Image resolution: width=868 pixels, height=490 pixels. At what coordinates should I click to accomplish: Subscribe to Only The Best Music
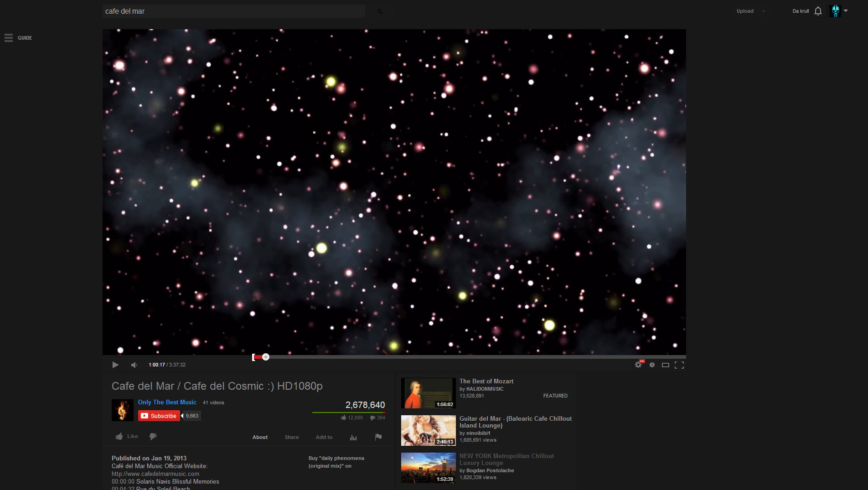pyautogui.click(x=159, y=415)
